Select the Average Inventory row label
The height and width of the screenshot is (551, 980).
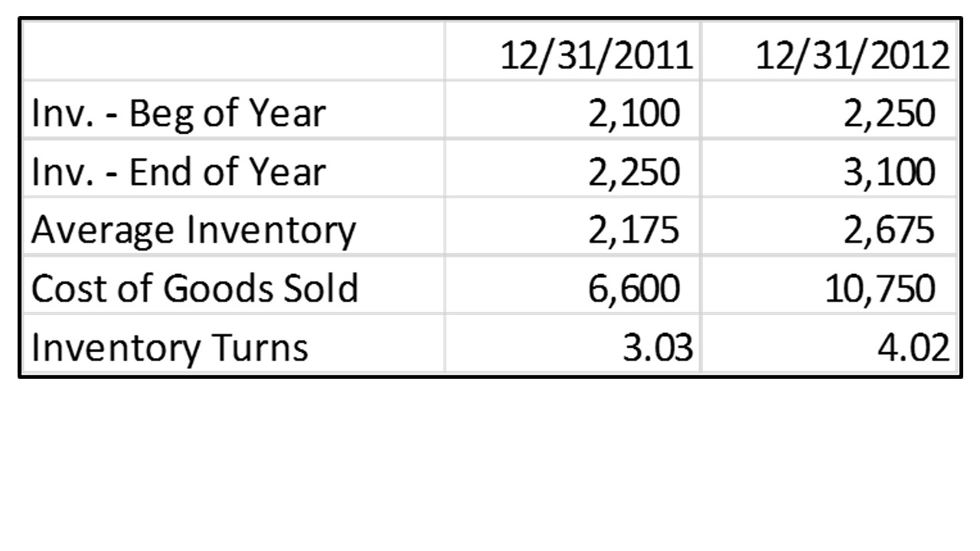tap(194, 230)
